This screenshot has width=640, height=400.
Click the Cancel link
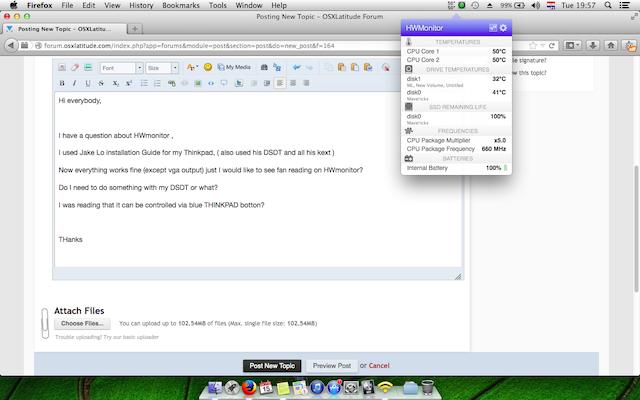[x=379, y=366]
